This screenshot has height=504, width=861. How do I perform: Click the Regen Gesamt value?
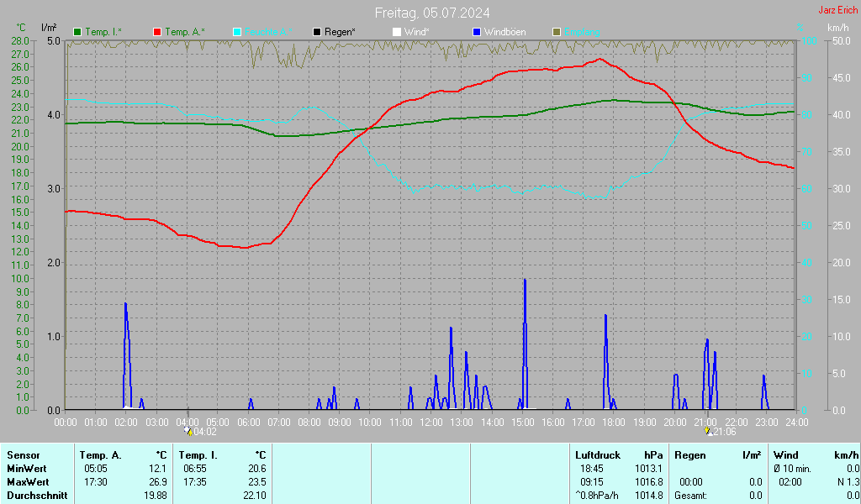[755, 496]
